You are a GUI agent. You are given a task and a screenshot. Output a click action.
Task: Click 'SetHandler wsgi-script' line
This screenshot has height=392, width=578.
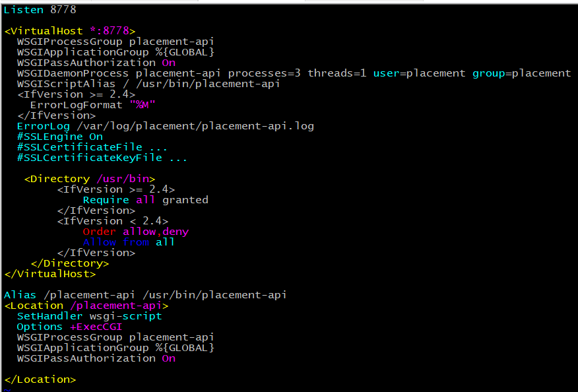click(89, 316)
